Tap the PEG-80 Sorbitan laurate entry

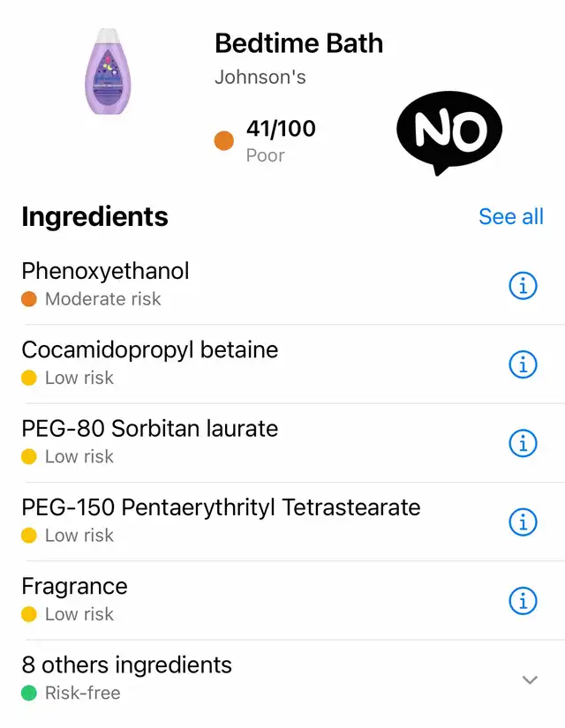pyautogui.click(x=150, y=430)
